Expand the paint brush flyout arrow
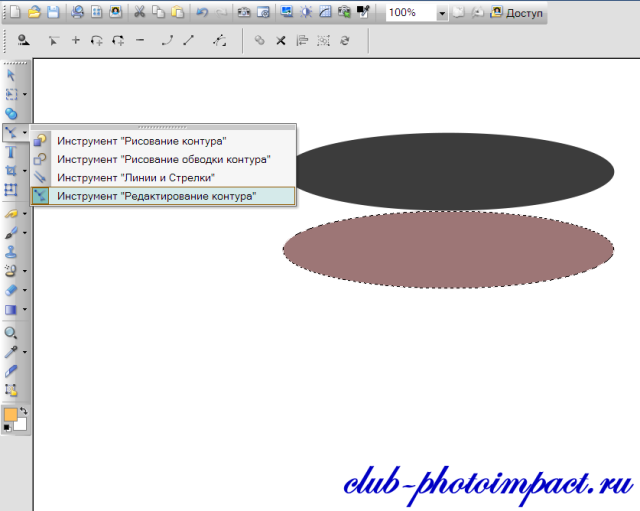 click(x=25, y=233)
